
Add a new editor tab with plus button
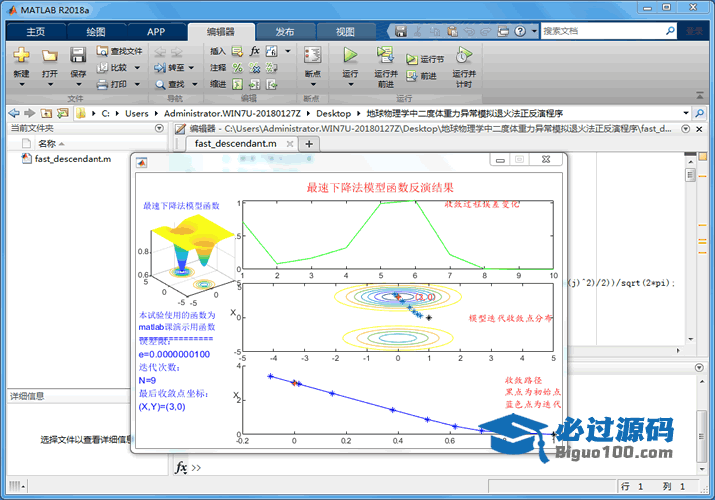[309, 144]
